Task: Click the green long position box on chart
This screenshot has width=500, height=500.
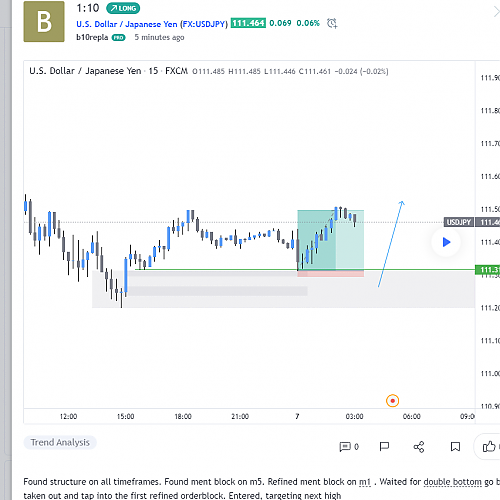Action: tap(330, 240)
